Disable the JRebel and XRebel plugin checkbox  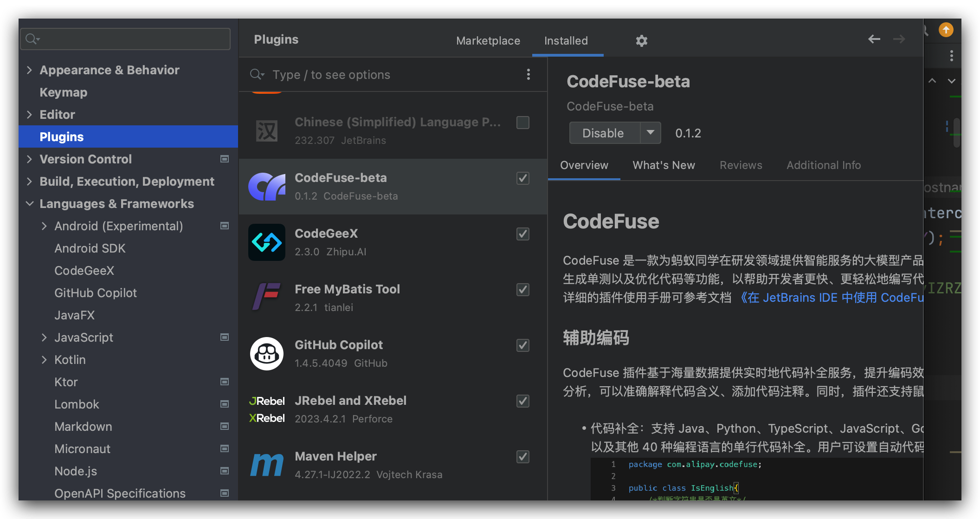tap(522, 401)
